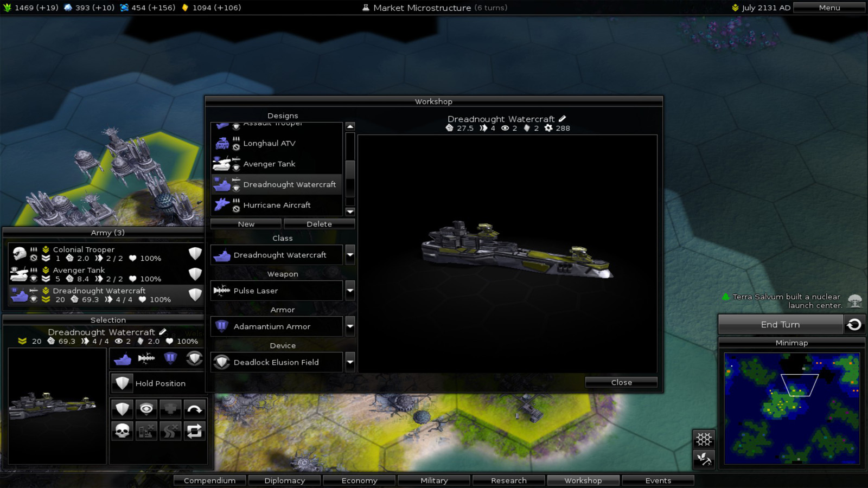Click the minerals icon in top bar
Screen dimensions: 868x488
pos(68,8)
